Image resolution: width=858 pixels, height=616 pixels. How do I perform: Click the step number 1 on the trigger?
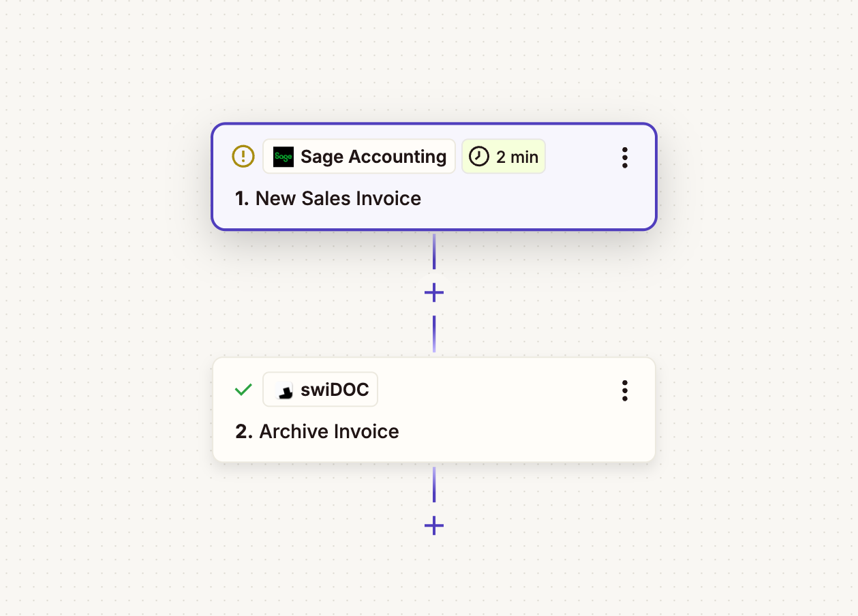(242, 198)
